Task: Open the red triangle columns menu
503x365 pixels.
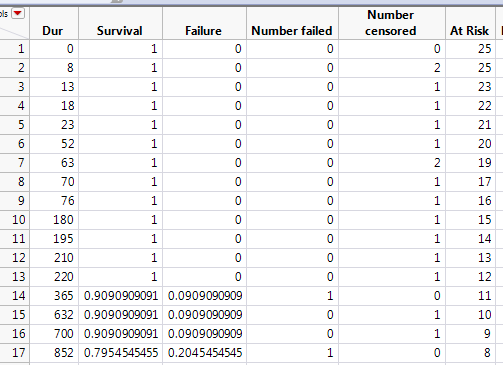Action: [x=18, y=14]
